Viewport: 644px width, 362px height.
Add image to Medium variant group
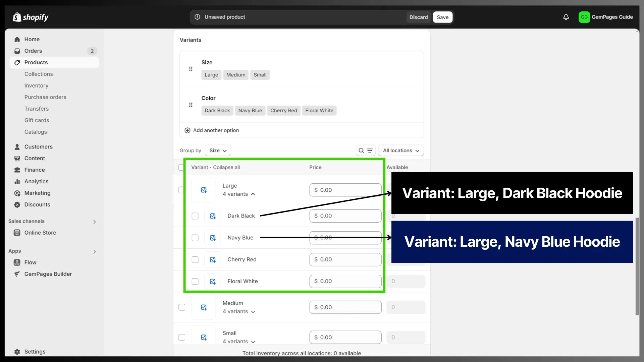204,307
